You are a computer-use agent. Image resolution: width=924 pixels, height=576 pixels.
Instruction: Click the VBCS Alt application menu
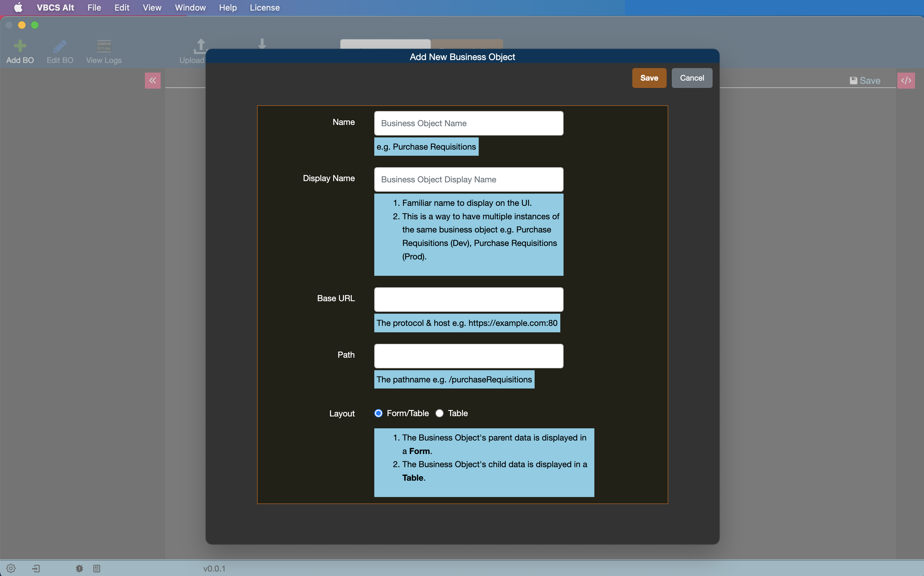(x=54, y=7)
